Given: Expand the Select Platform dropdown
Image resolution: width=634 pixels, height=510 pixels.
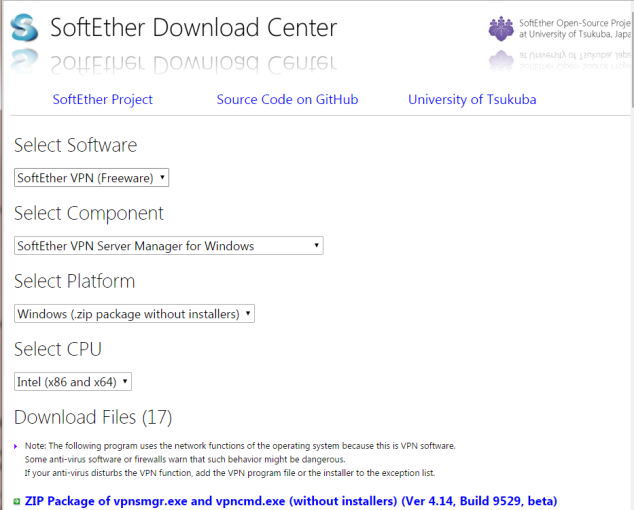Looking at the screenshot, I should coord(134,313).
